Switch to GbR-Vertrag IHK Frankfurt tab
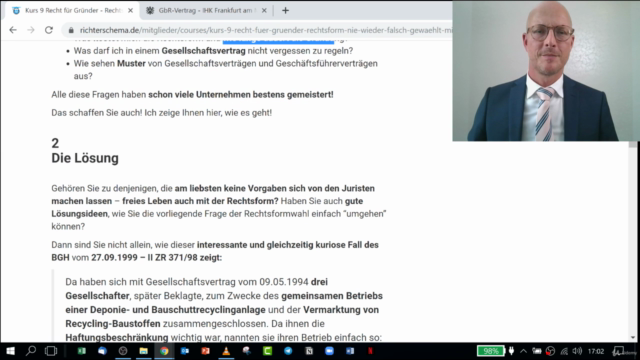Screen dimensions: 640x360 click(205, 11)
